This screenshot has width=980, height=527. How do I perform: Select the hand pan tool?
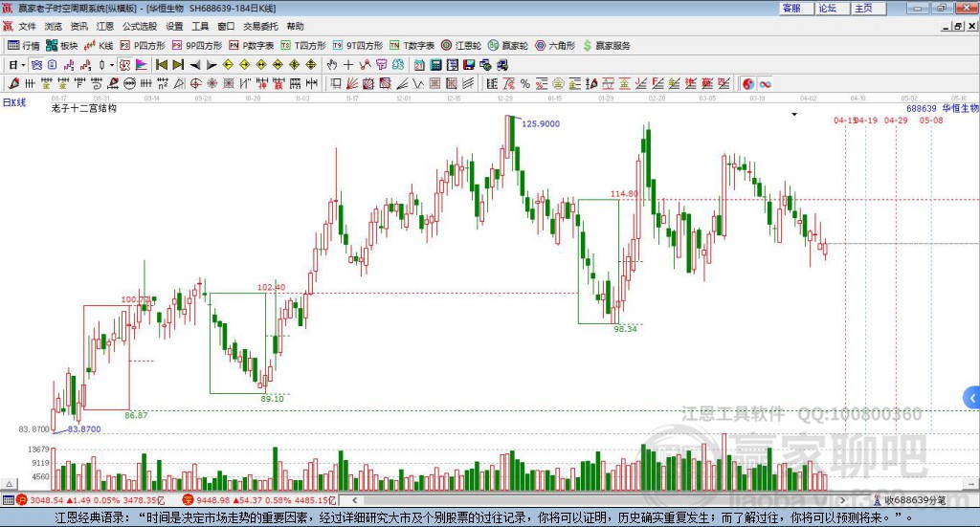click(x=332, y=64)
